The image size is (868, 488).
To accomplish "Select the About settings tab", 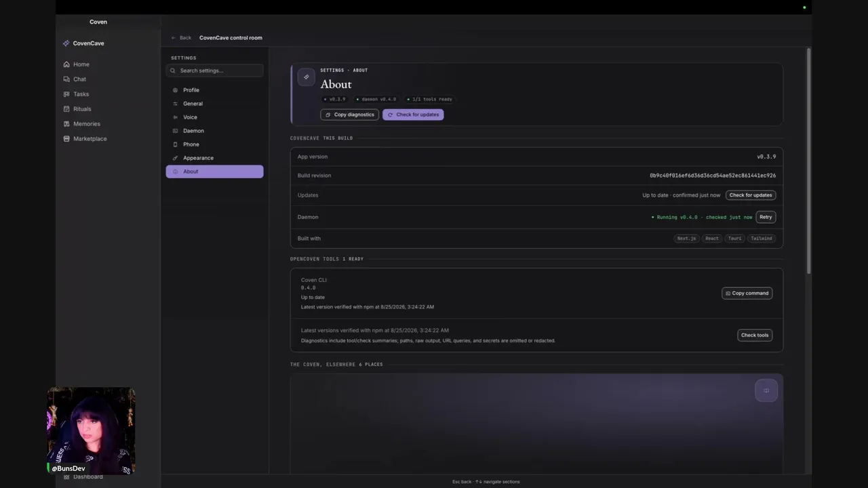I will pyautogui.click(x=214, y=171).
